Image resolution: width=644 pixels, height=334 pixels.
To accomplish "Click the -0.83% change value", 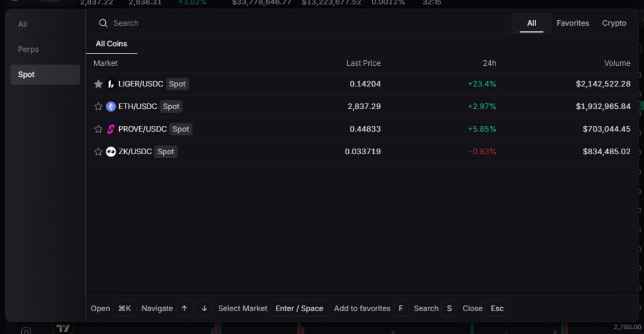I will [x=482, y=152].
